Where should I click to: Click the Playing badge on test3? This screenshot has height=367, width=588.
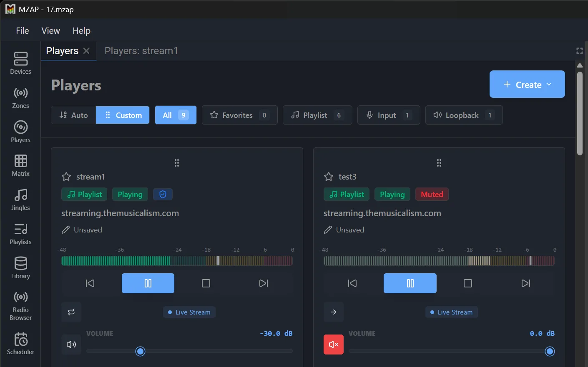[392, 194]
